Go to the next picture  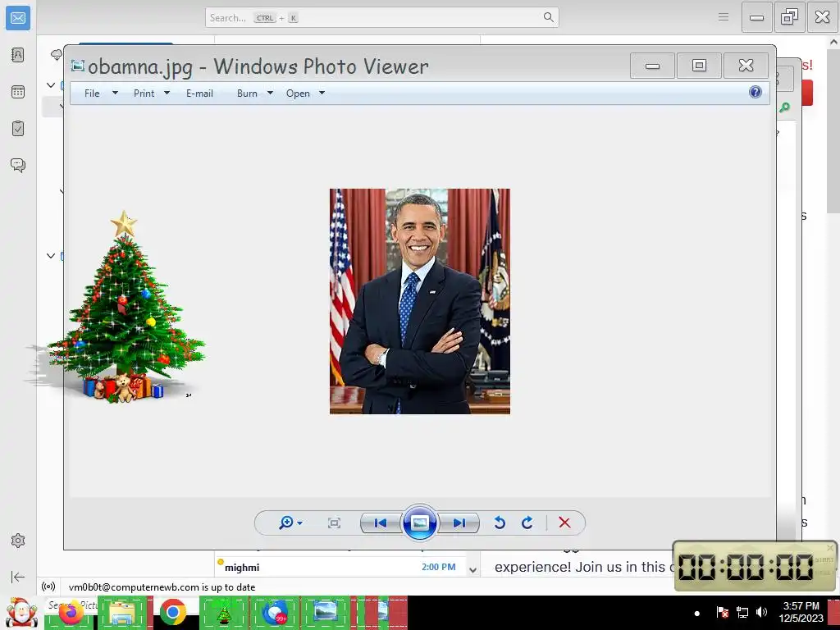coord(459,523)
